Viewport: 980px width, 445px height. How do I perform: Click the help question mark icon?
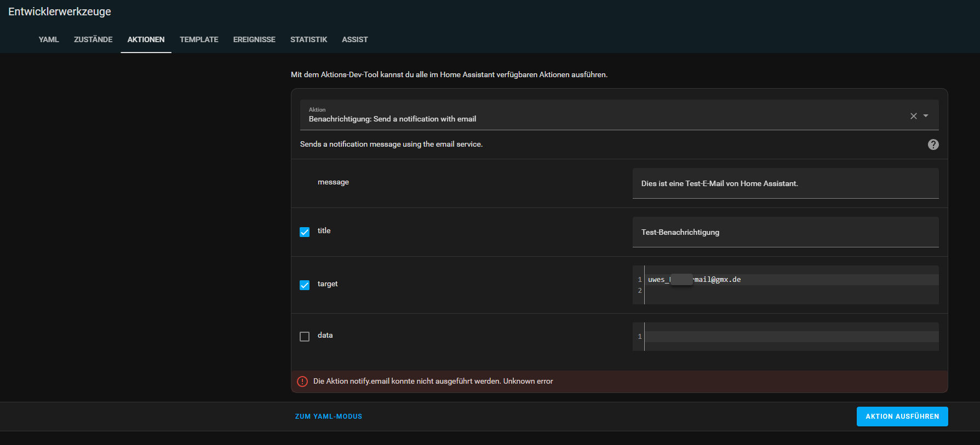pos(933,145)
